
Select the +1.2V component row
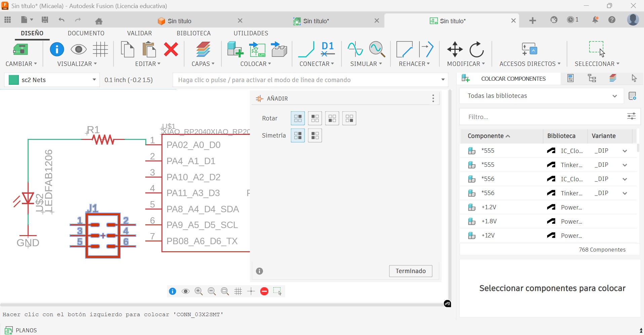(548, 207)
